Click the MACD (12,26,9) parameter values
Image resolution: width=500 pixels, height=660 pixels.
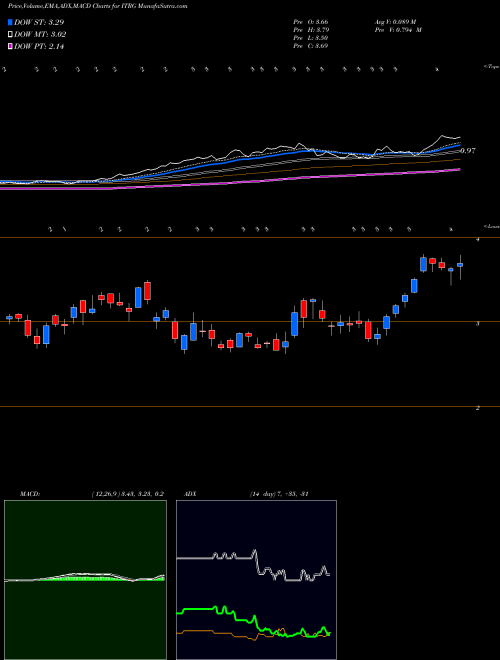[128, 494]
